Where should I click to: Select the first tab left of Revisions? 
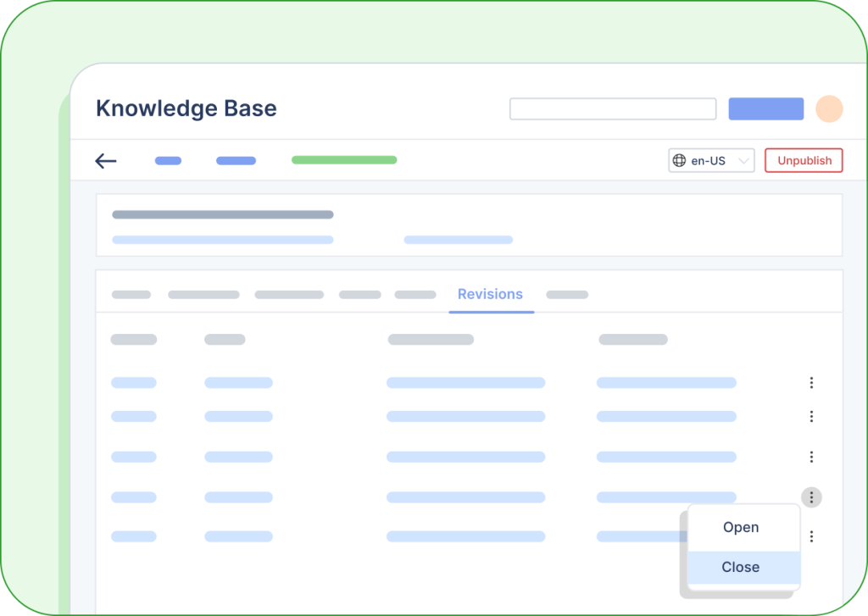(415, 294)
